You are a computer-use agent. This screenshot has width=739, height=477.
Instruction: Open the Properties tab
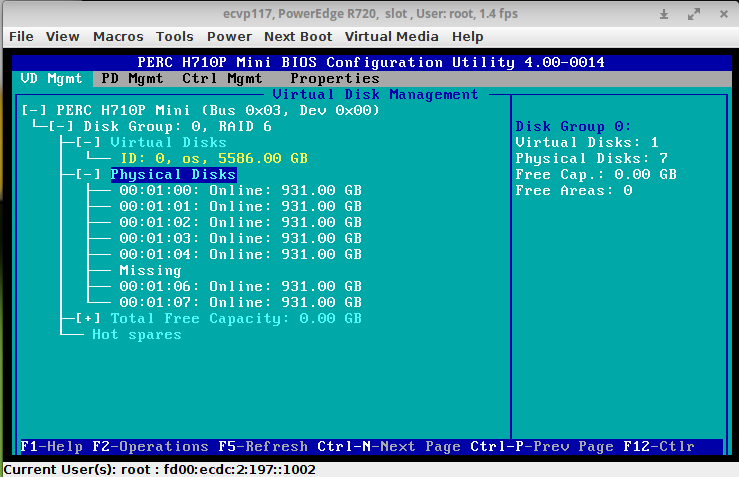pyautogui.click(x=334, y=78)
